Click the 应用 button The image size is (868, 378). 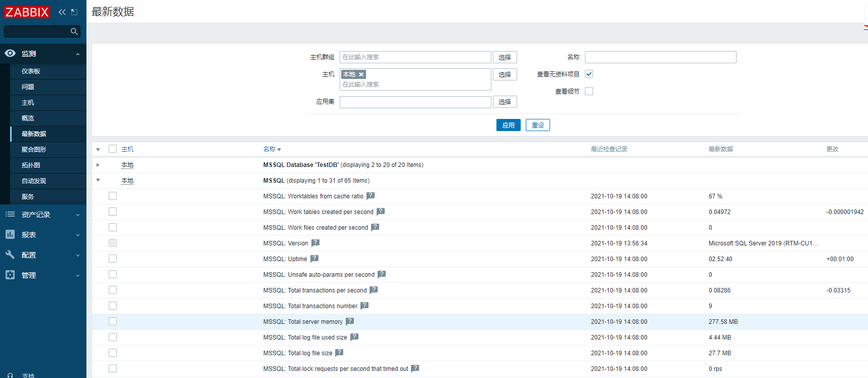tap(508, 125)
